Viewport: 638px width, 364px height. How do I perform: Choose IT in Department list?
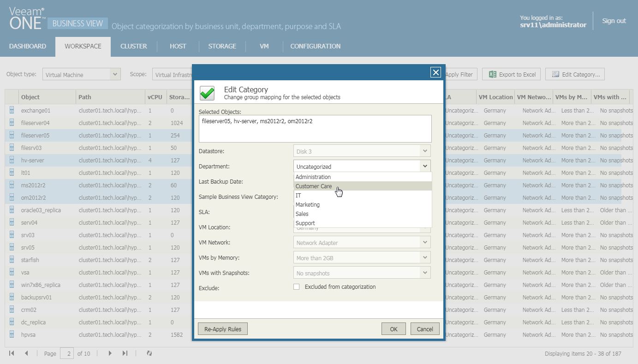point(363,196)
